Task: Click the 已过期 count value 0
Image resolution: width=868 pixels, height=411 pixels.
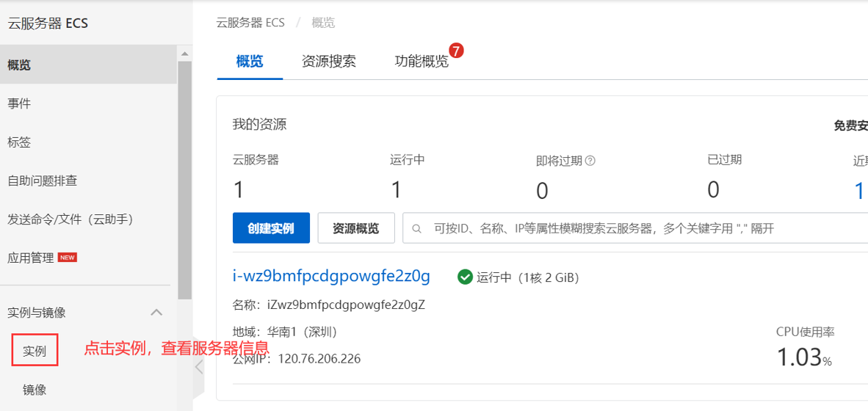Action: [x=714, y=190]
